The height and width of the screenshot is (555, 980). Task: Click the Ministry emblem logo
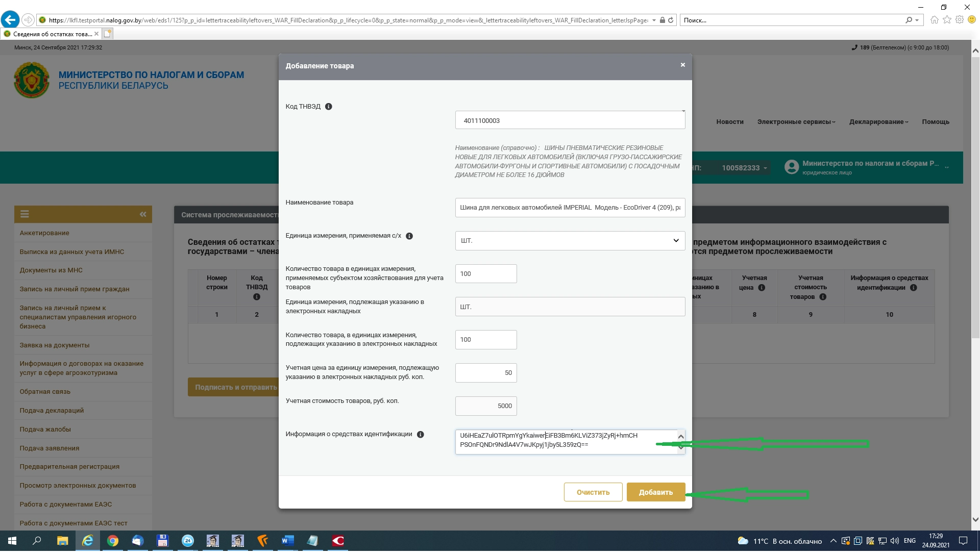[32, 80]
